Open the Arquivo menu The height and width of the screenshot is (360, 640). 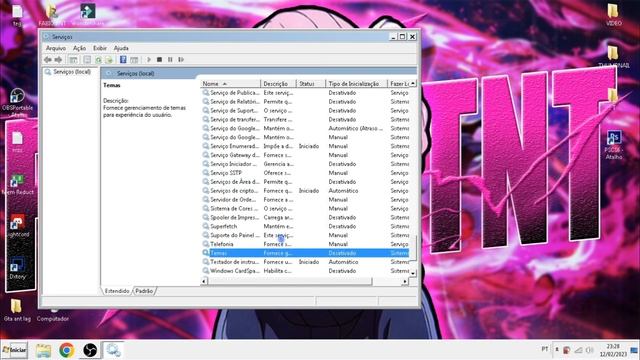56,48
